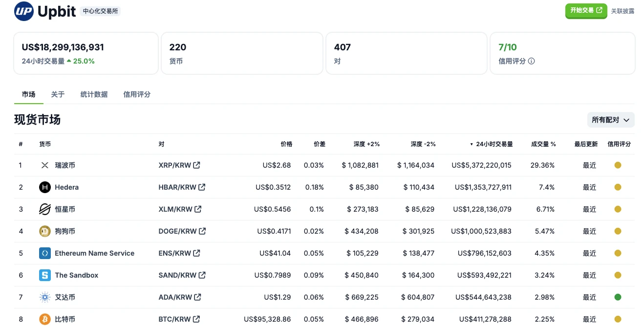Click The Sandbox coin icon
644x328 pixels.
coord(45,275)
